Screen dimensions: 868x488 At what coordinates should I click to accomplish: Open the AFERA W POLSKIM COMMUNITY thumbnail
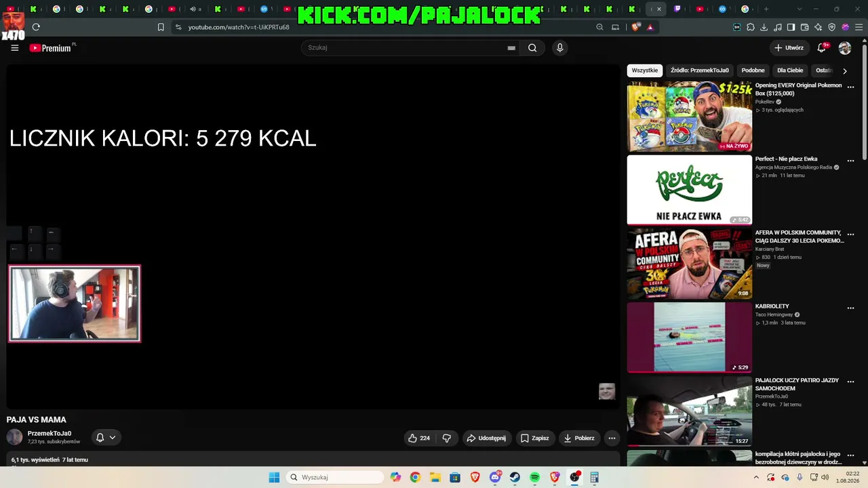[690, 264]
